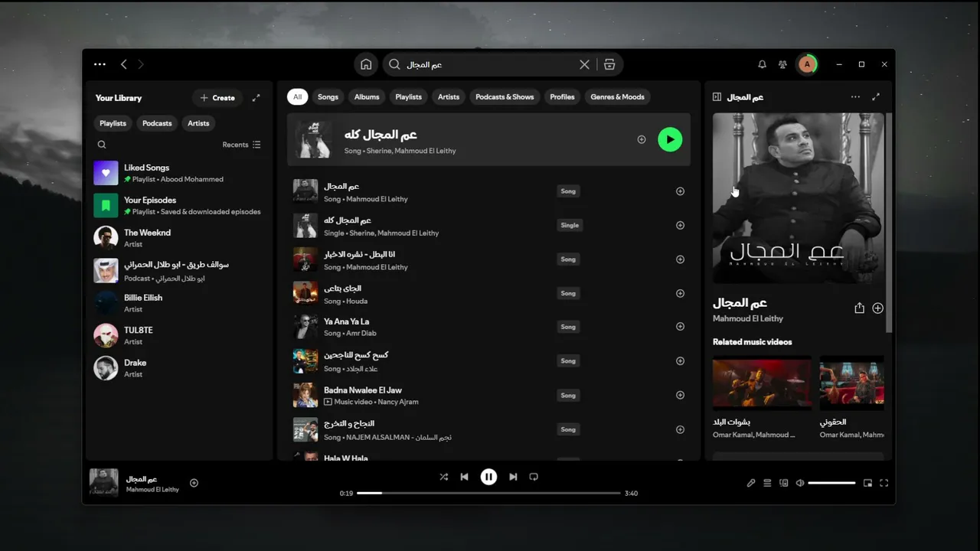Filter library by Podcasts
980x551 pixels.
[157, 123]
